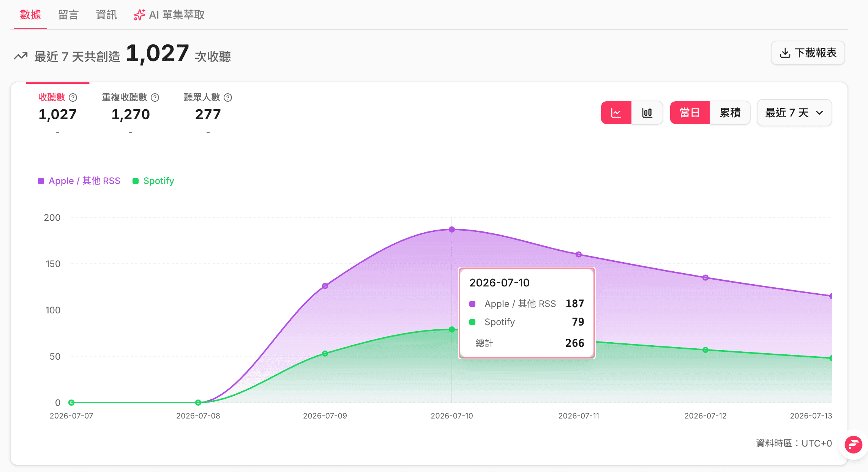Image resolution: width=868 pixels, height=472 pixels.
Task: Switch to line chart view
Action: 616,113
